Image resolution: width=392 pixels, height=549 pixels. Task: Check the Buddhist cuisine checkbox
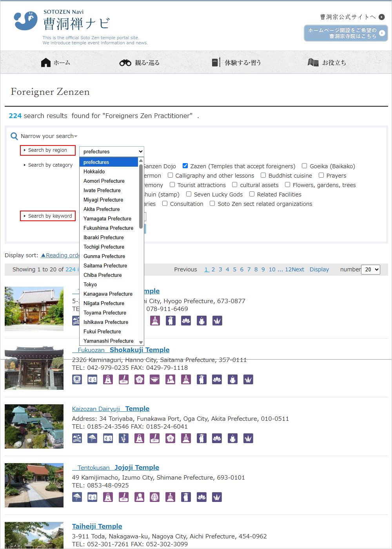pyautogui.click(x=263, y=175)
